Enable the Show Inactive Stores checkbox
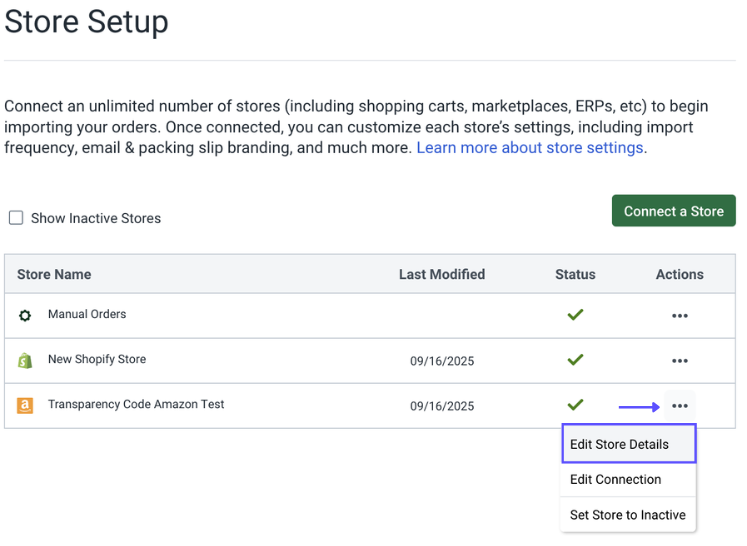Viewport: 747px width, 546px height. (x=16, y=218)
